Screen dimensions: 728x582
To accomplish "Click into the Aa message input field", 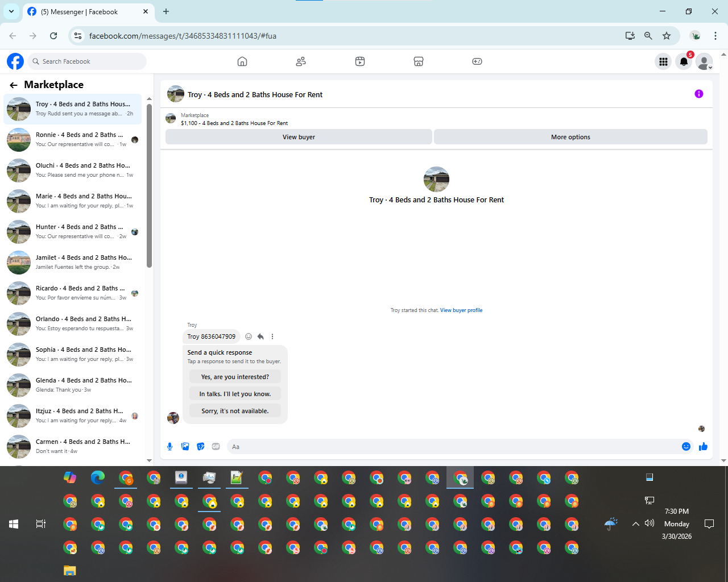I will coord(453,447).
